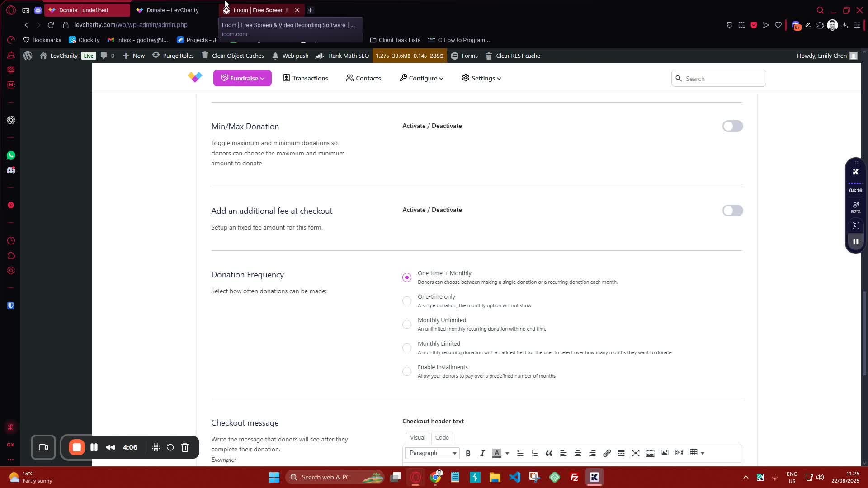
Task: Open the Transactions menu item
Action: 305,78
